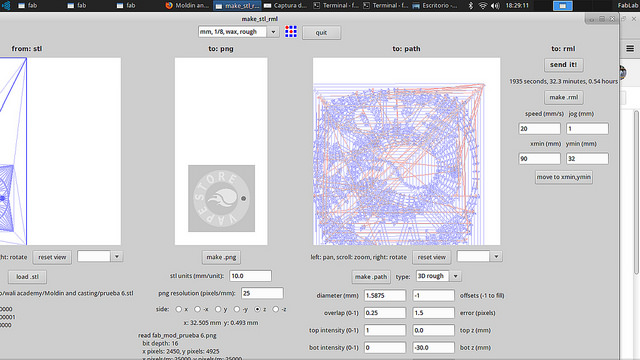Click the diameter (mm) field
The image size is (640, 360).
(385, 296)
